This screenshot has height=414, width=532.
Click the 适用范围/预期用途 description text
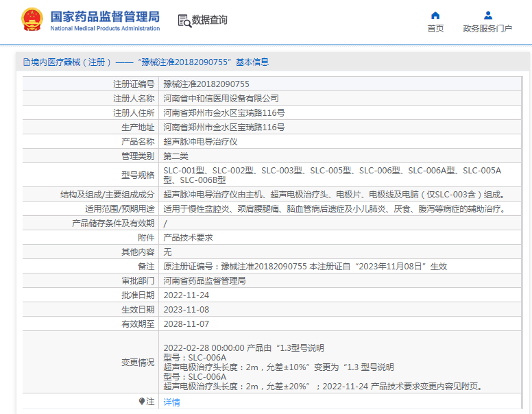pos(335,208)
